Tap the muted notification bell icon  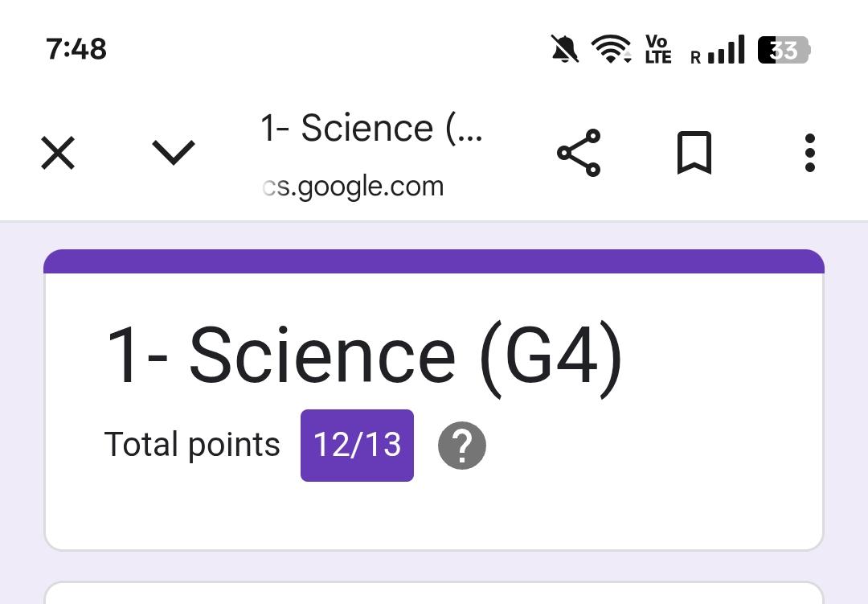pos(565,50)
